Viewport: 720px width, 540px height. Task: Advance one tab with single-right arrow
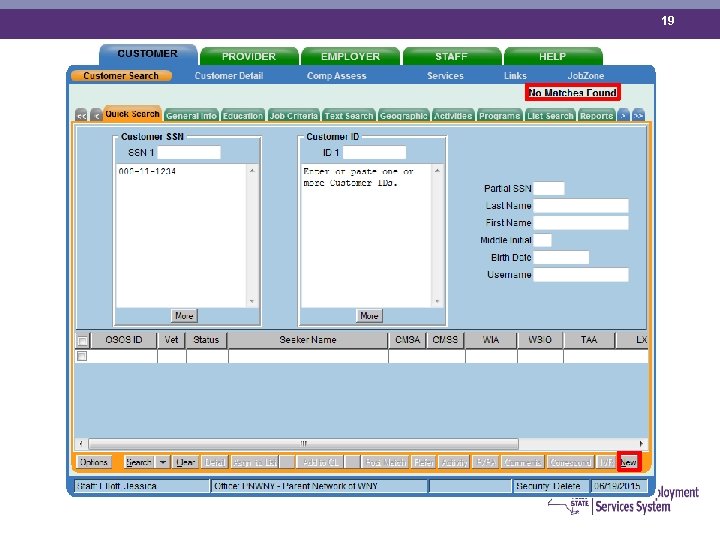pyautogui.click(x=623, y=115)
